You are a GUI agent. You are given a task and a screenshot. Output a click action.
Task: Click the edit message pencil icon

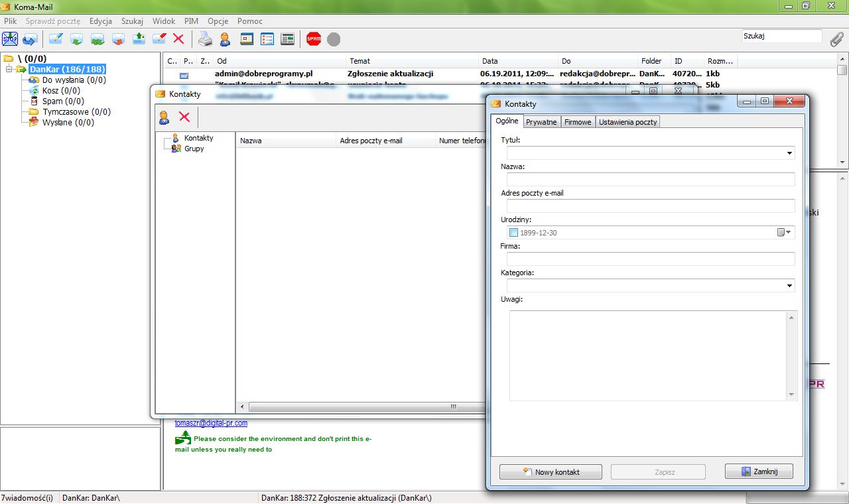[x=159, y=39]
